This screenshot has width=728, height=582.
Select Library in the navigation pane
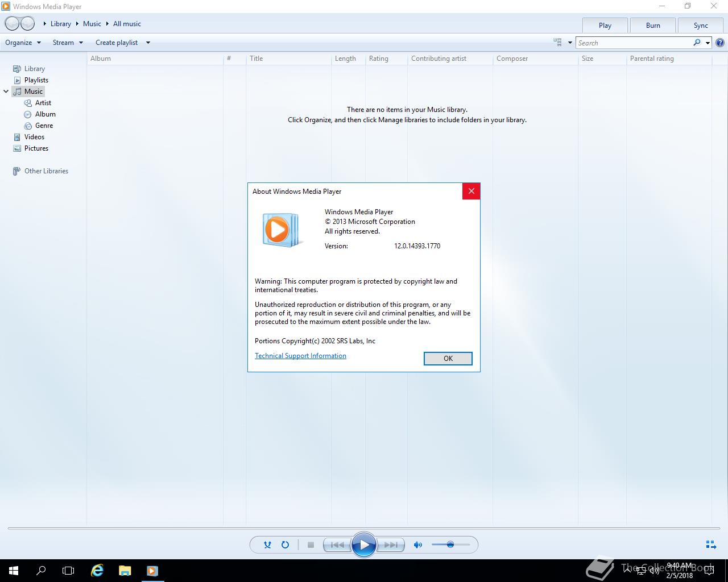34,69
